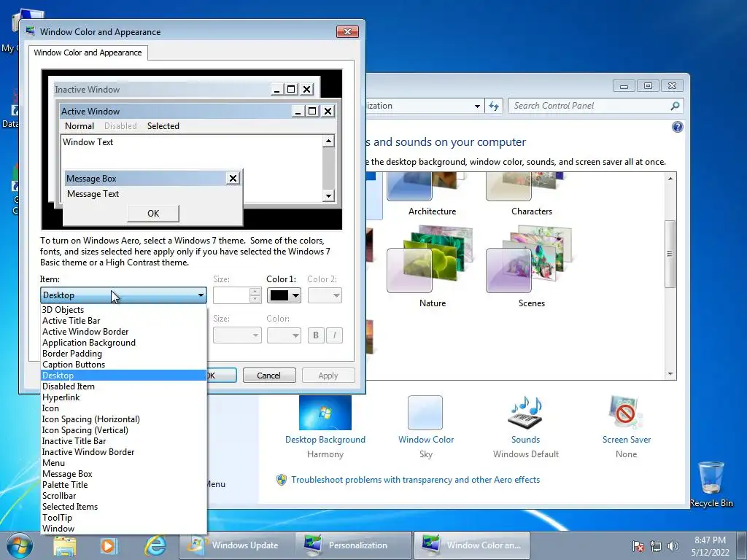Click refresh button beside address bar
Image resolution: width=747 pixels, height=560 pixels.
(494, 106)
